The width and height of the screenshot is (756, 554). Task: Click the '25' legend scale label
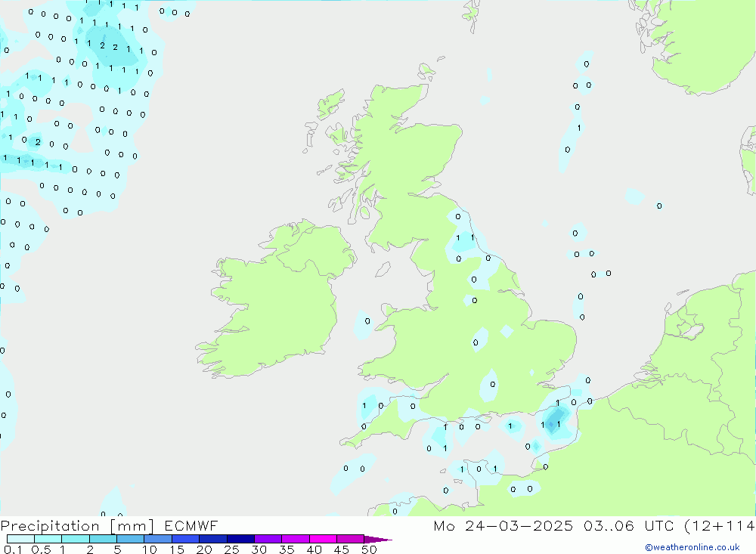(x=232, y=549)
